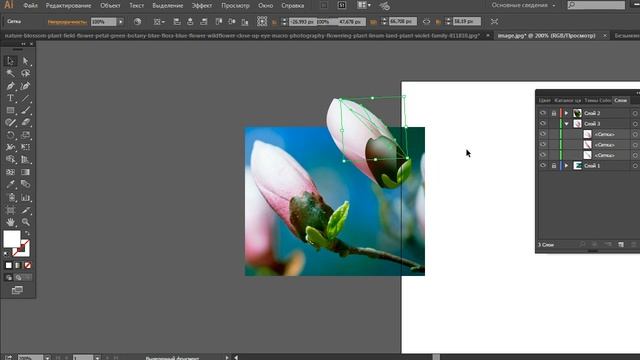The image size is (640, 360).
Task: Open the Arrange Documents dropdown
Action: point(363,5)
